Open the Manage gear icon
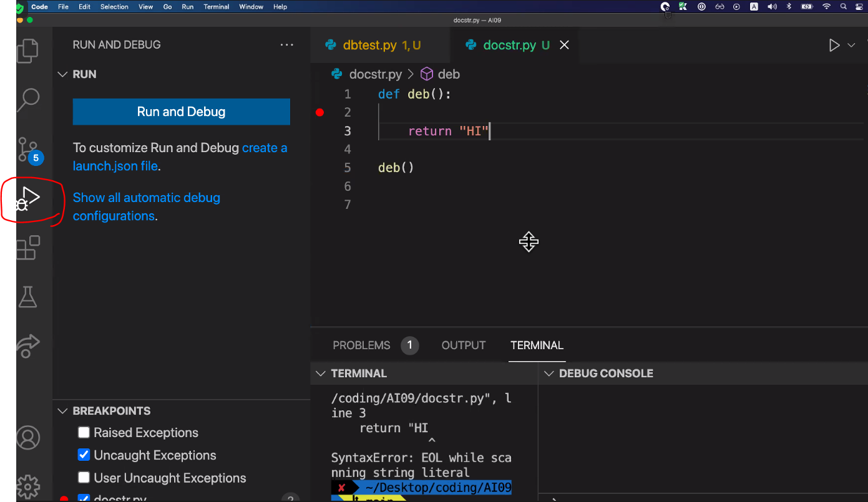This screenshot has height=502, width=868. (28, 487)
